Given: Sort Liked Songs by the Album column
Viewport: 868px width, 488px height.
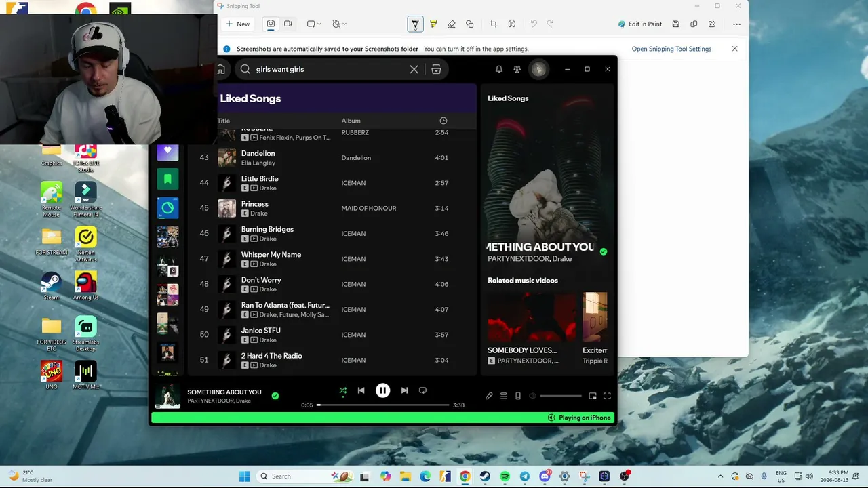Looking at the screenshot, I should [x=351, y=121].
